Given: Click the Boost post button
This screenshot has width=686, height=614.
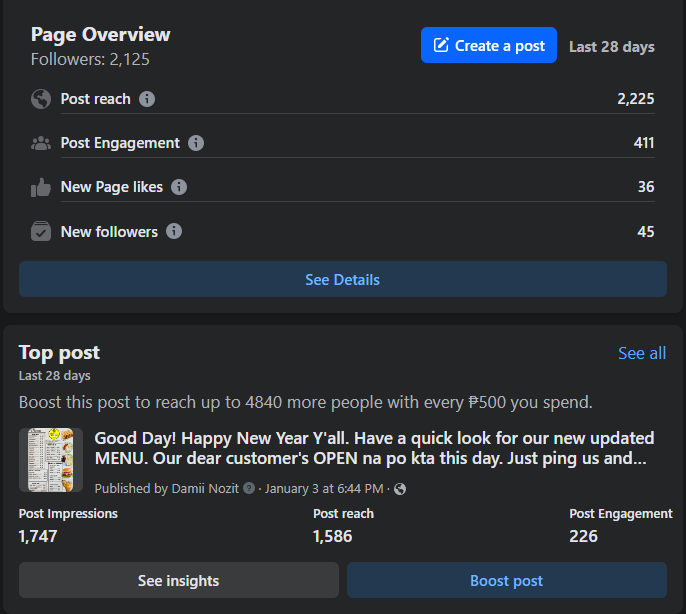Looking at the screenshot, I should click(507, 580).
